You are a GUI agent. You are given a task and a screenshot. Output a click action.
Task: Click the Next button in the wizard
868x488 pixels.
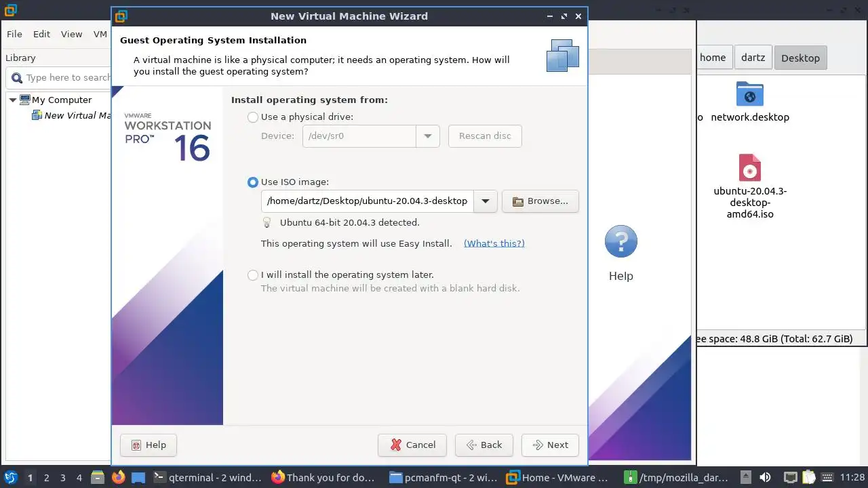click(x=550, y=445)
